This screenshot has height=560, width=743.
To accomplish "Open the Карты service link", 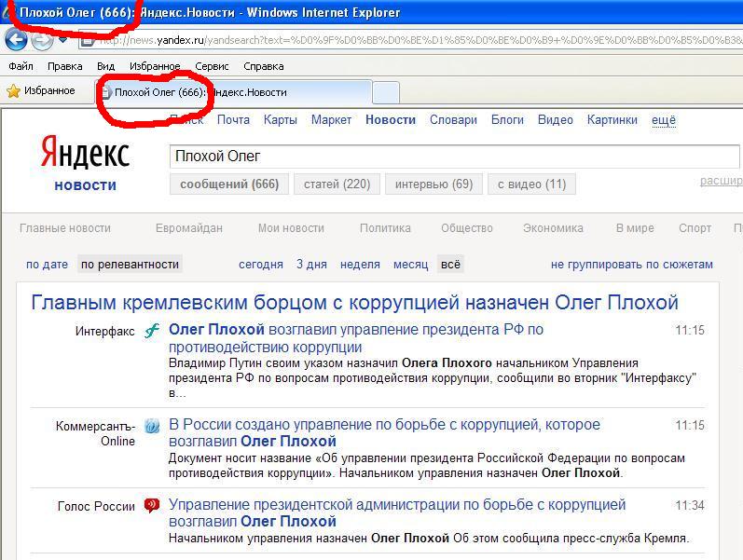I will 280,120.
